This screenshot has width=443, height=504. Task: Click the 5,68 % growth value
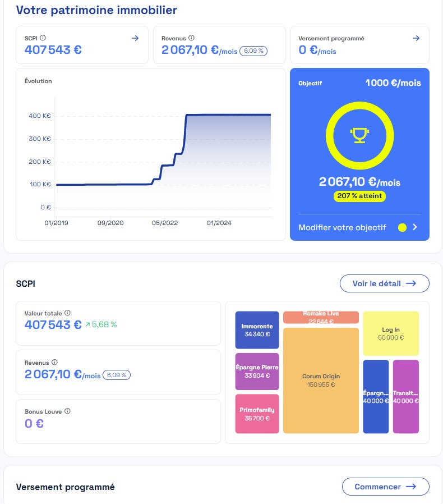point(104,324)
